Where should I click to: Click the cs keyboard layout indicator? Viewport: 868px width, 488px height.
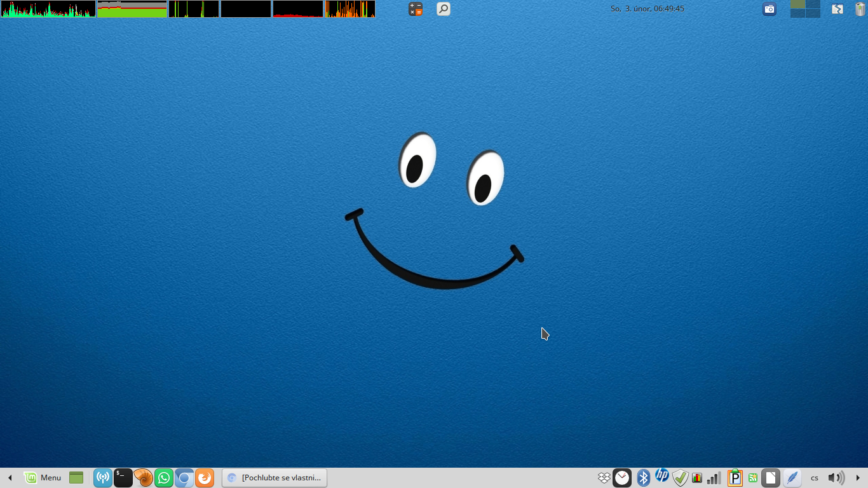coord(815,478)
